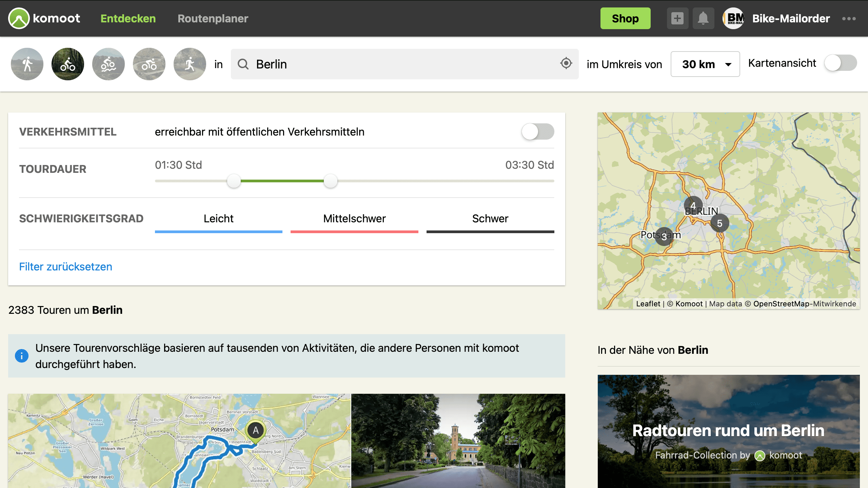Click the search magnifier icon
This screenshot has width=868, height=488.
point(243,64)
